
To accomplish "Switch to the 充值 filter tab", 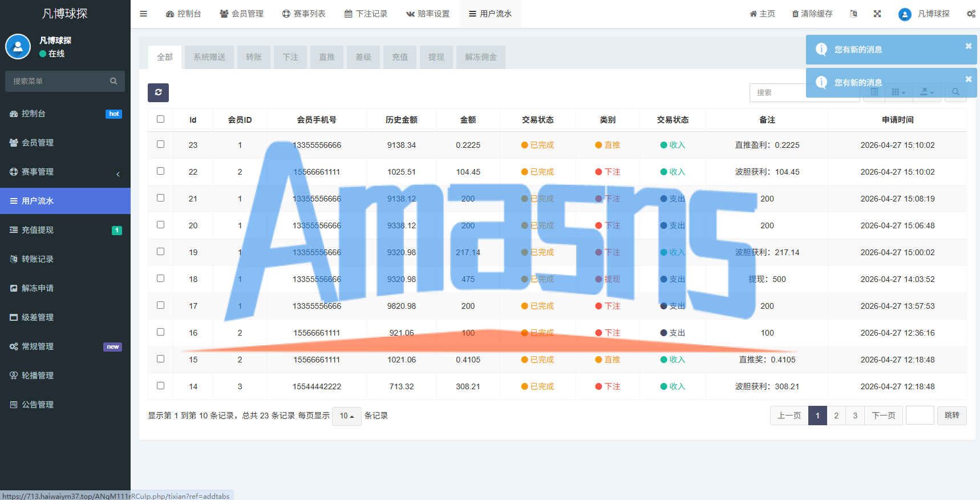I will coord(400,57).
